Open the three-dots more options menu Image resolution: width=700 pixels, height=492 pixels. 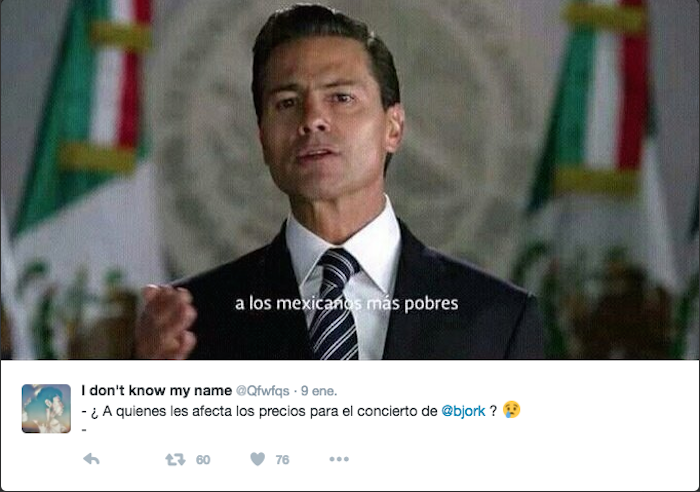coord(339,459)
